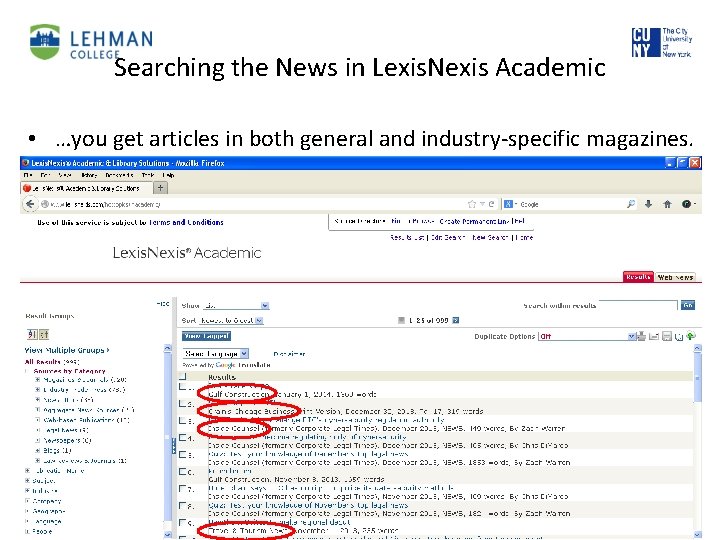Go to Firefox home page icon
This screenshot has width=720, height=540.
(x=667, y=204)
